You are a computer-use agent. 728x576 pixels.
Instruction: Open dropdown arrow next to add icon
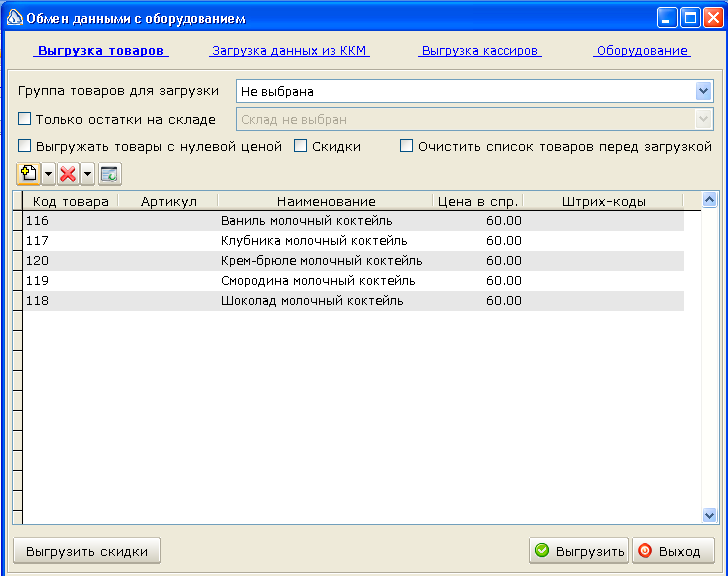click(x=49, y=175)
